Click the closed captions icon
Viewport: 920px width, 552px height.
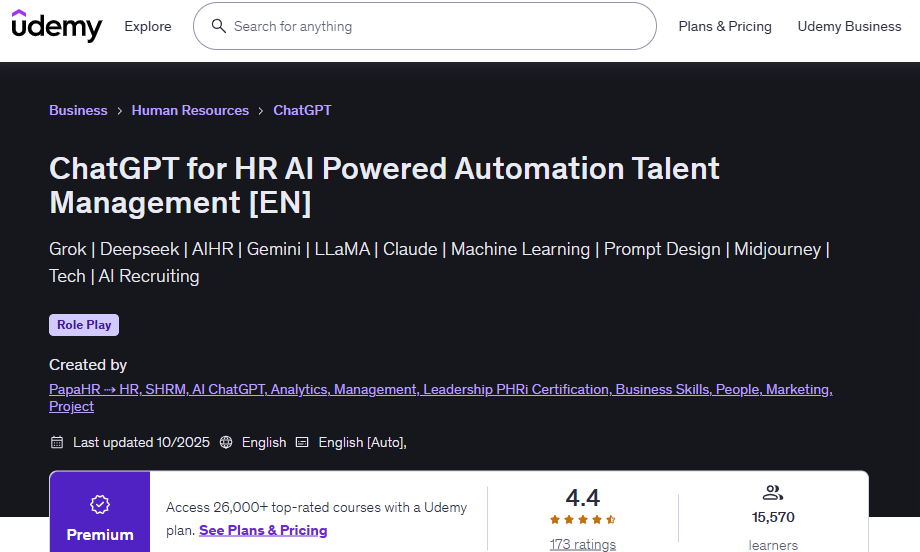tap(302, 442)
